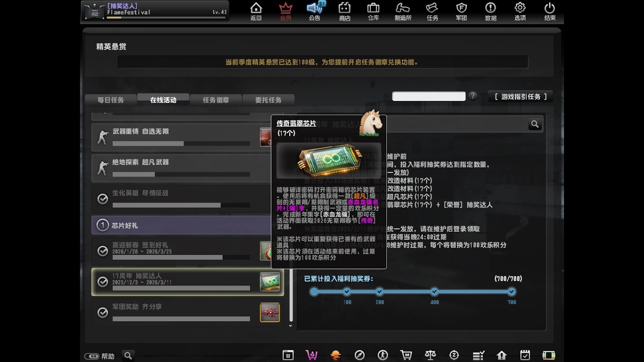Click the running figure icon in bottom bar
This screenshot has width=644, height=362.
(x=383, y=355)
